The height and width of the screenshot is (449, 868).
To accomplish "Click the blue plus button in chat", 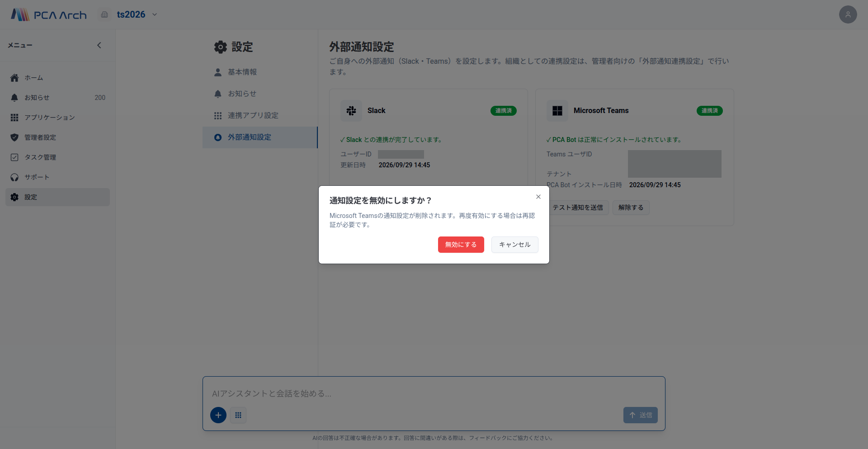I will (x=218, y=415).
